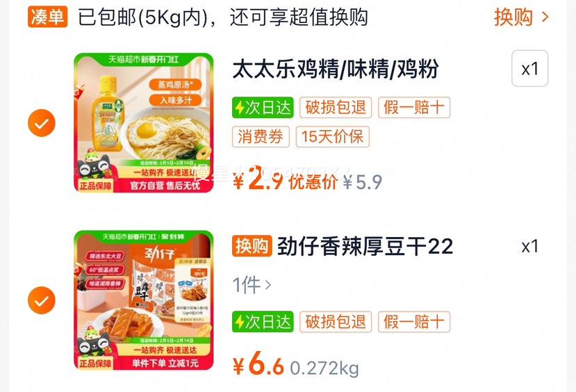Uncheck the 太太乐鸡精 item checkbox

tap(42, 123)
